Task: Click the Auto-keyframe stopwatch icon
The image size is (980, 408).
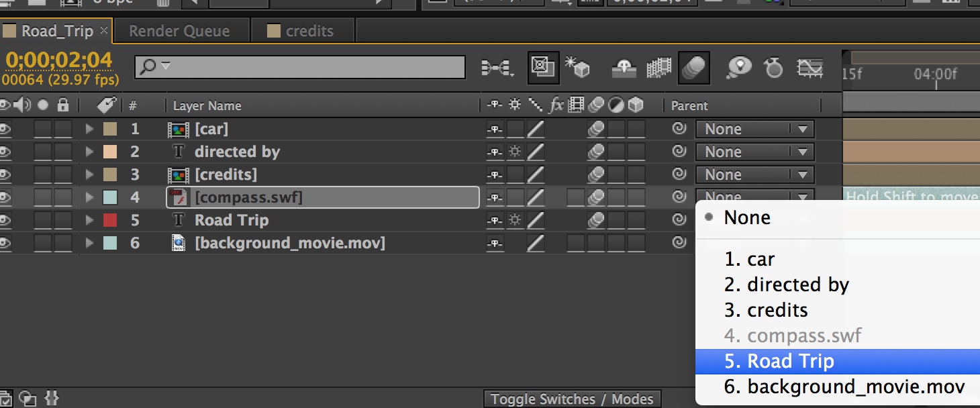Action: pos(774,67)
